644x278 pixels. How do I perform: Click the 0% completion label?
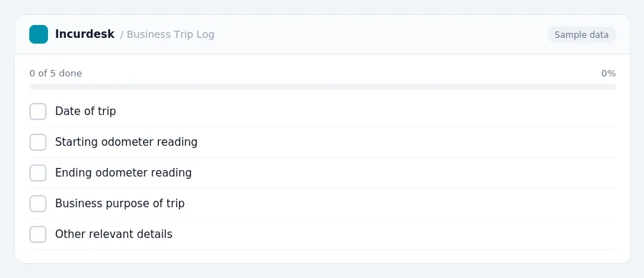coord(608,74)
